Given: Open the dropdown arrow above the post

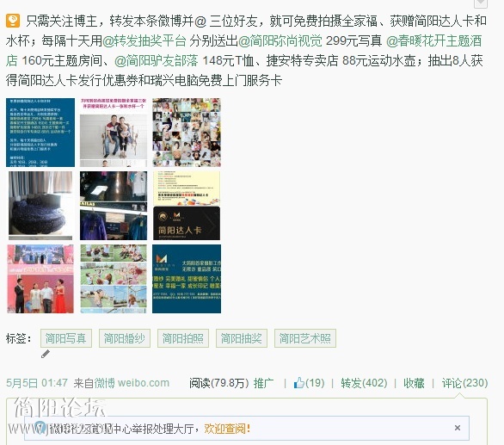Looking at the screenshot, I should coord(481,3).
